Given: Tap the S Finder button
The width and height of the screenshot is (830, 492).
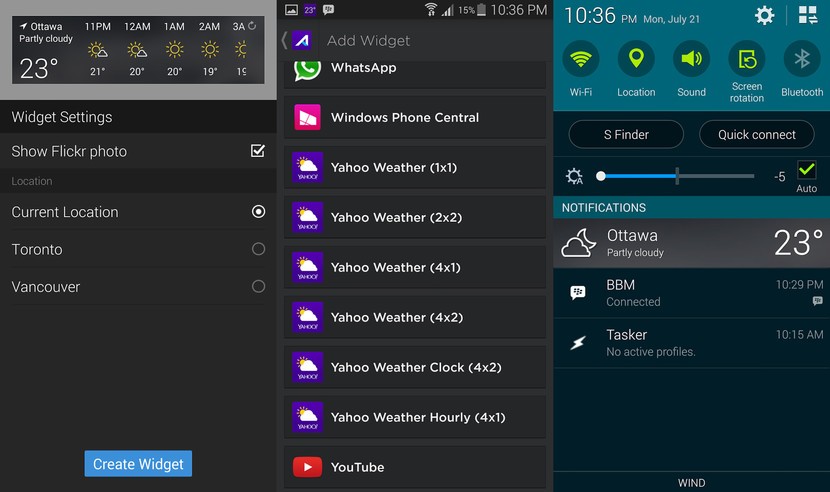Looking at the screenshot, I should click(626, 135).
